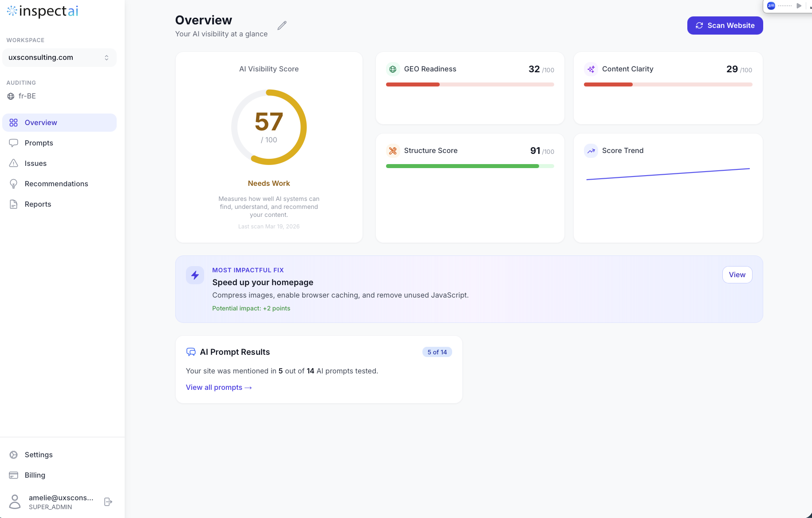Viewport: 812px width, 518px height.
Task: Click the 'Potential impact: +2 points' text
Action: point(251,309)
